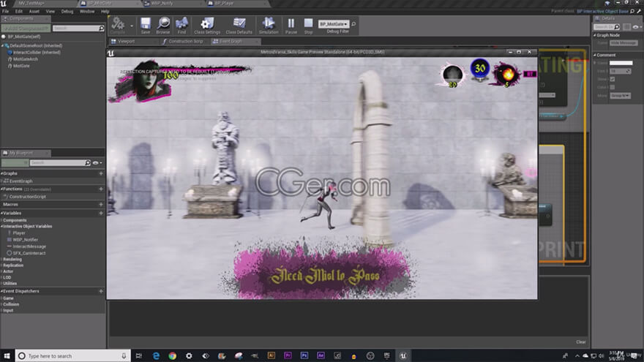Select InteractCollider (Inherited) component
The width and height of the screenshot is (644, 362).
[x=37, y=53]
